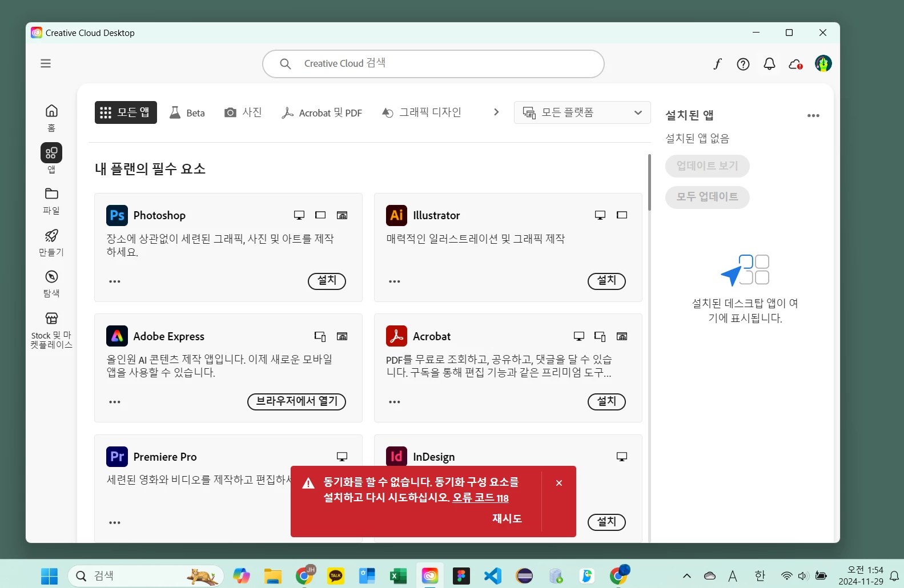This screenshot has width=904, height=588.
Task: Click the app list vertical scrollbar
Action: coord(649,183)
